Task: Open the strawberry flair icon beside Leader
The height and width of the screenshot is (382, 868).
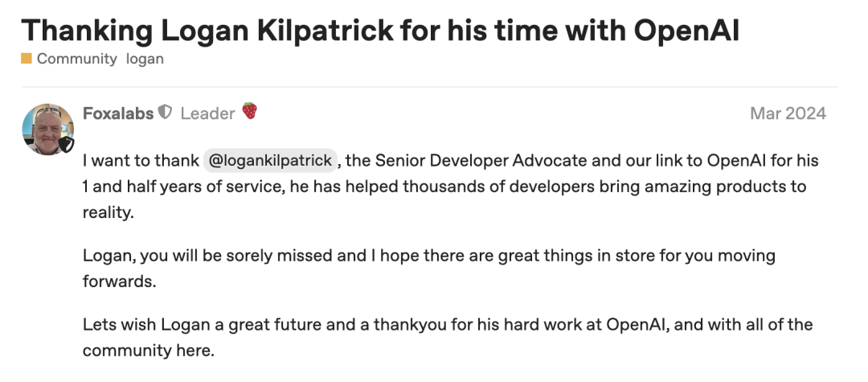Action: [250, 111]
